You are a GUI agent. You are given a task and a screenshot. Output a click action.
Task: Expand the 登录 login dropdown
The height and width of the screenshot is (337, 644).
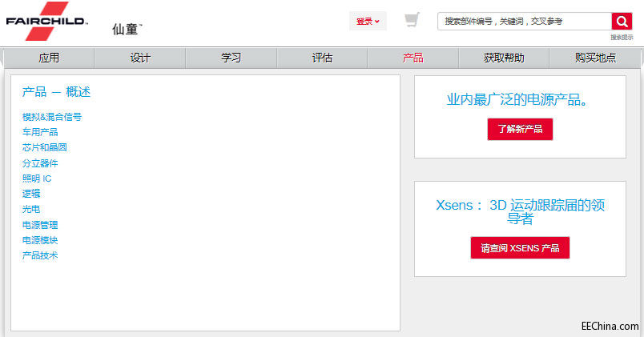pyautogui.click(x=368, y=22)
